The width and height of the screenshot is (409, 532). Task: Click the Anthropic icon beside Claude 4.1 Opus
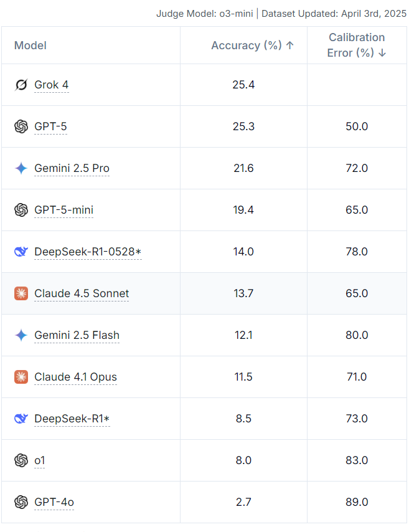click(x=21, y=377)
